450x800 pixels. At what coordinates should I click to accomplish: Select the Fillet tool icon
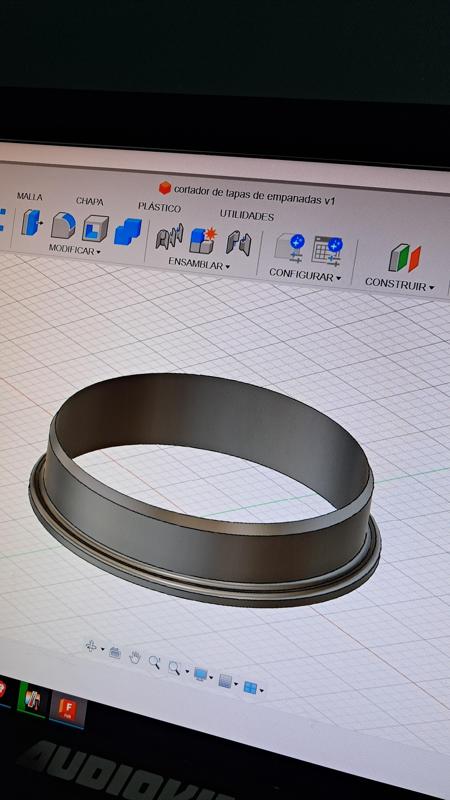pyautogui.click(x=63, y=225)
